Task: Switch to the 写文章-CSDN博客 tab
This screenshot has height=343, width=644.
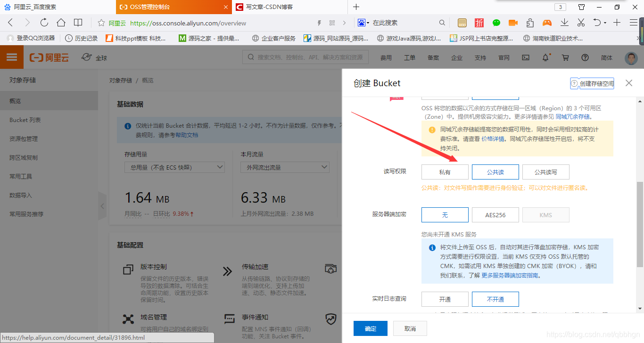Action: point(289,7)
